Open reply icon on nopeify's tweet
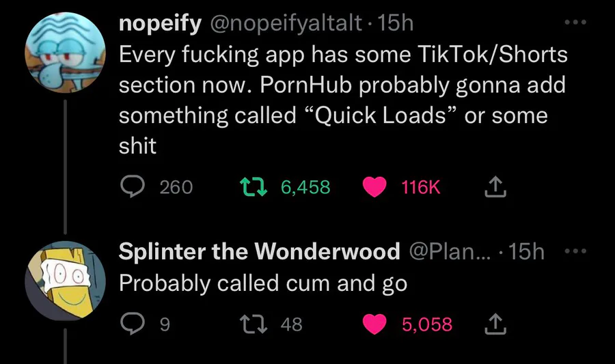 coord(133,186)
